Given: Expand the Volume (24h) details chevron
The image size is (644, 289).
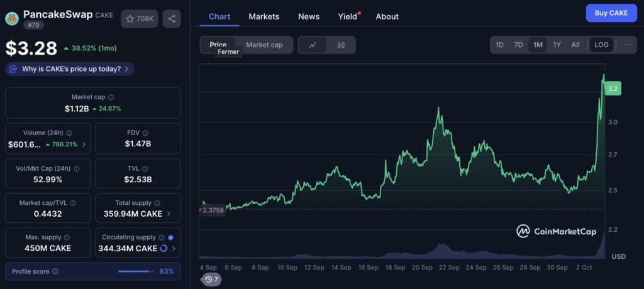Looking at the screenshot, I should [84, 144].
